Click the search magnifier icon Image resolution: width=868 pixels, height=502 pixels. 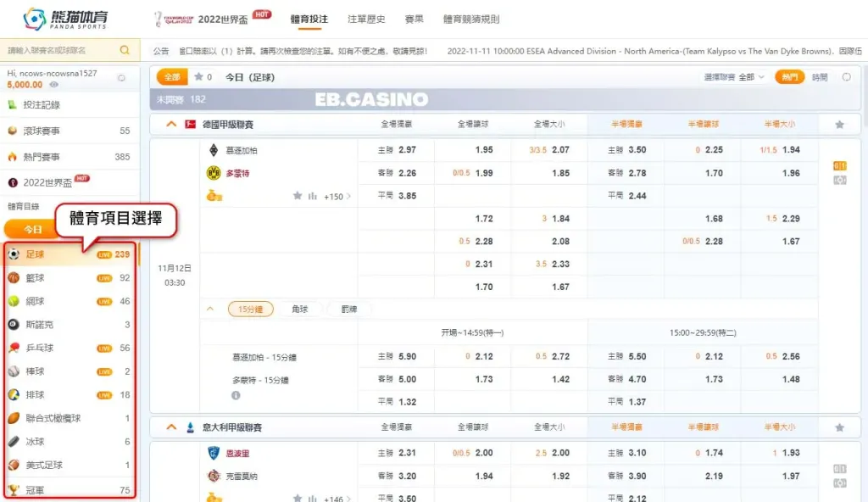click(x=125, y=50)
